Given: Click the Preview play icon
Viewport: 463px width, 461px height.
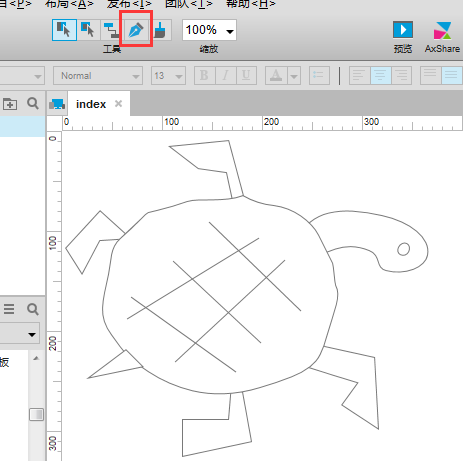Looking at the screenshot, I should (403, 30).
